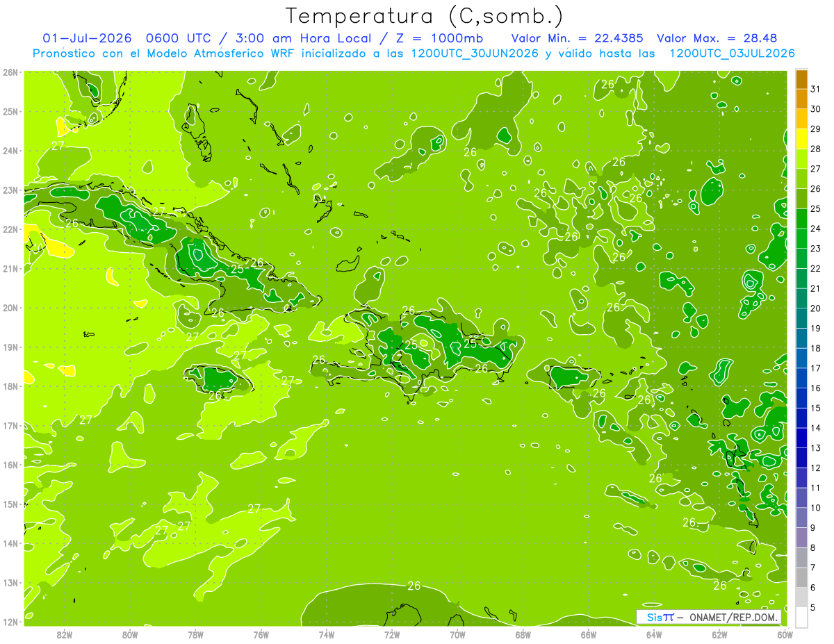Click the '78W' longitude label

click(x=195, y=634)
